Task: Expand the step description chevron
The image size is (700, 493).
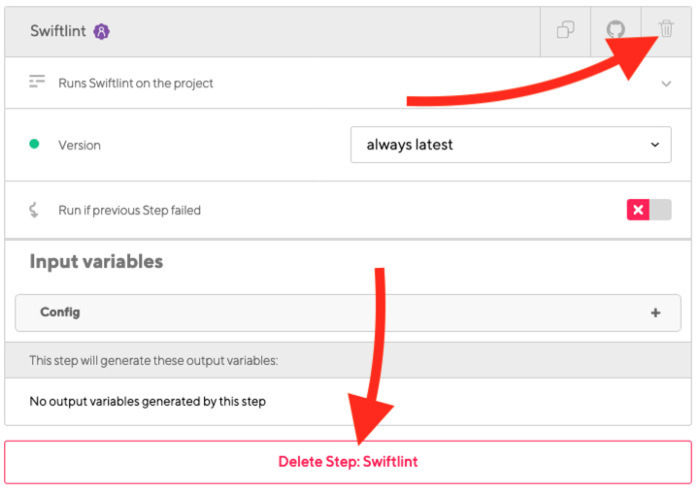Action: click(x=666, y=84)
